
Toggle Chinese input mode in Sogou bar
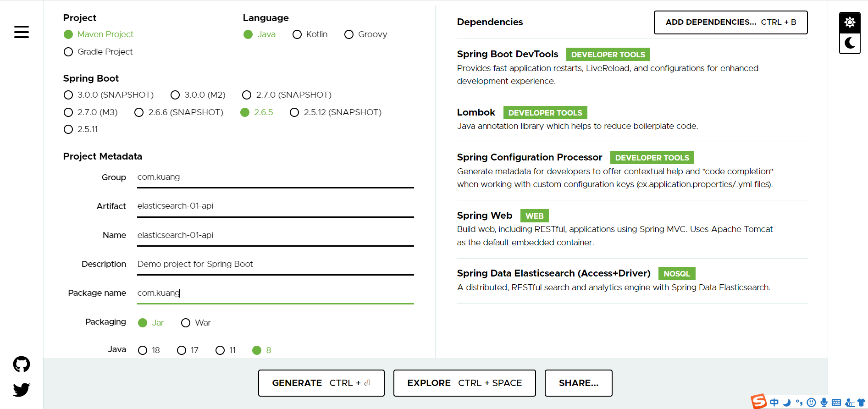[774, 403]
